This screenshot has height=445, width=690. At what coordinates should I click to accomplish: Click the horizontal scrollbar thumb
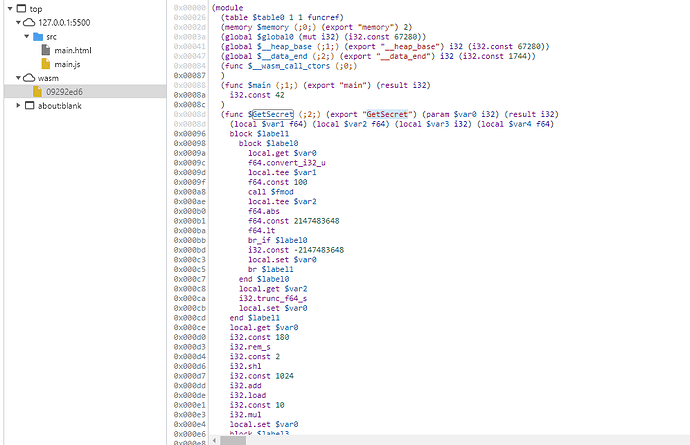[x=233, y=440]
